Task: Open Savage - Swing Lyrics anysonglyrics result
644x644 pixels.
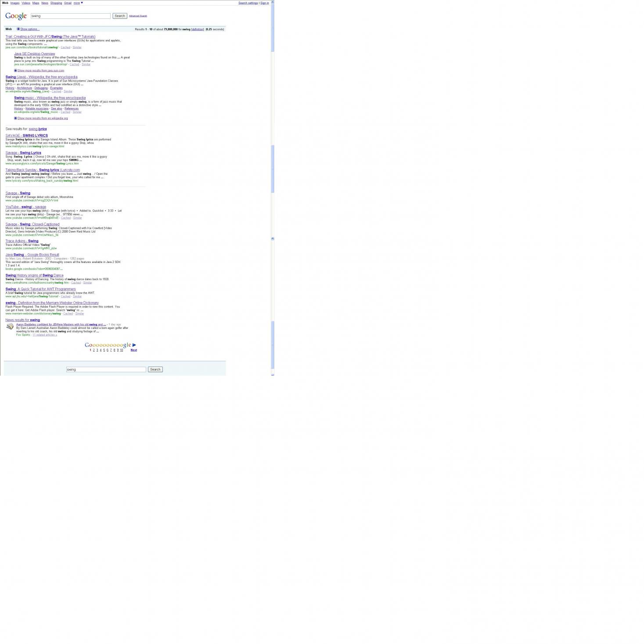Action: tap(23, 153)
